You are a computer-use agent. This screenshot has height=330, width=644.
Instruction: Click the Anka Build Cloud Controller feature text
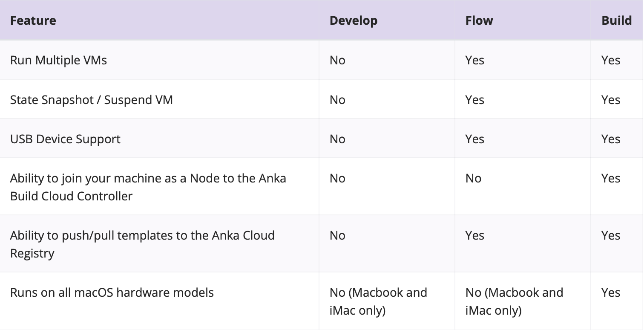pyautogui.click(x=148, y=187)
